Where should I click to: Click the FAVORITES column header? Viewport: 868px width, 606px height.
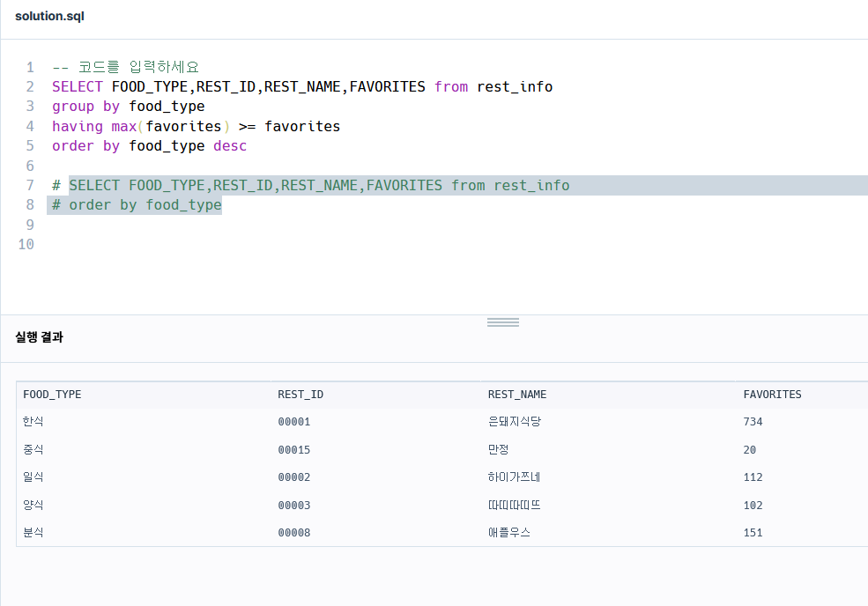point(772,395)
